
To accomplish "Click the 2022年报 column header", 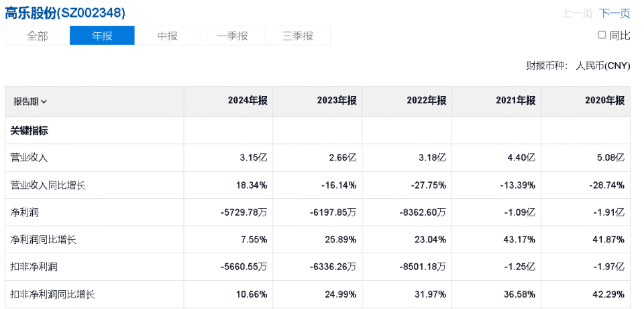I will click(x=426, y=101).
